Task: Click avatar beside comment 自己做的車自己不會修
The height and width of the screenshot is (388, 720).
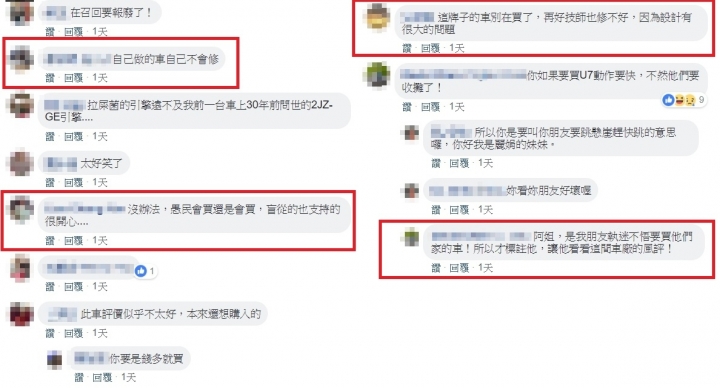Action: (x=22, y=59)
